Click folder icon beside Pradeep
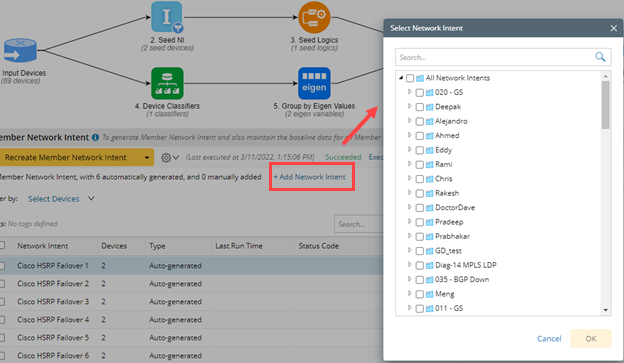This screenshot has height=363, width=624. (429, 222)
